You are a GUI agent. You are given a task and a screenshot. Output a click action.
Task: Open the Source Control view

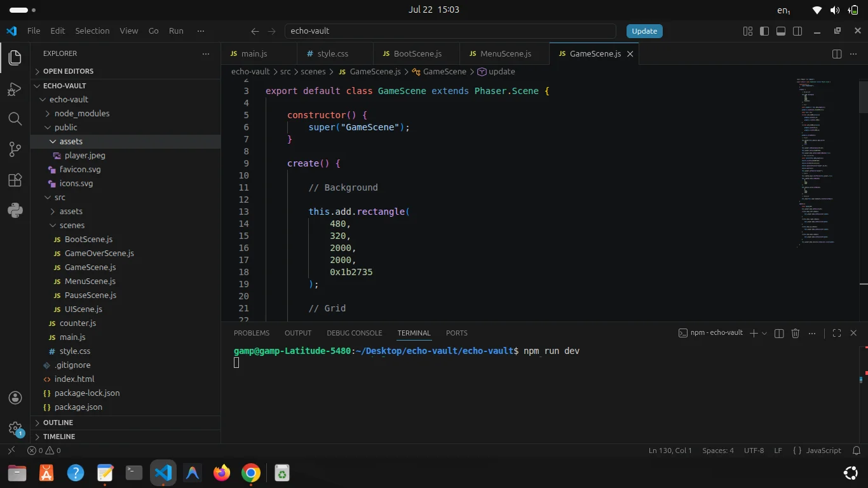[15, 149]
